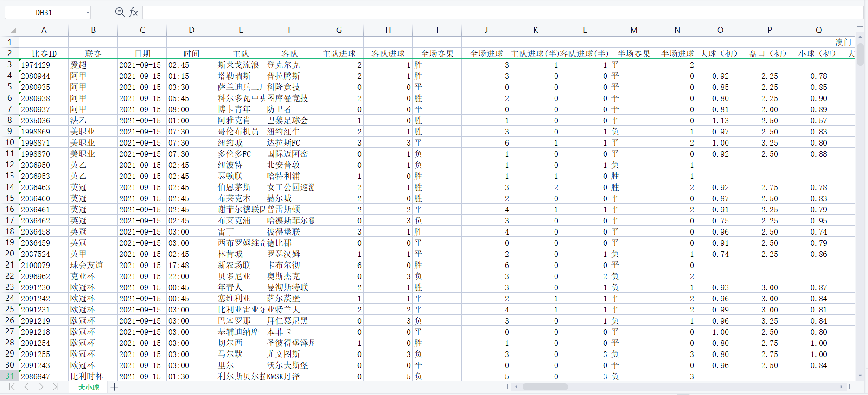
Task: Click the 半场进球 header cell
Action: point(677,54)
